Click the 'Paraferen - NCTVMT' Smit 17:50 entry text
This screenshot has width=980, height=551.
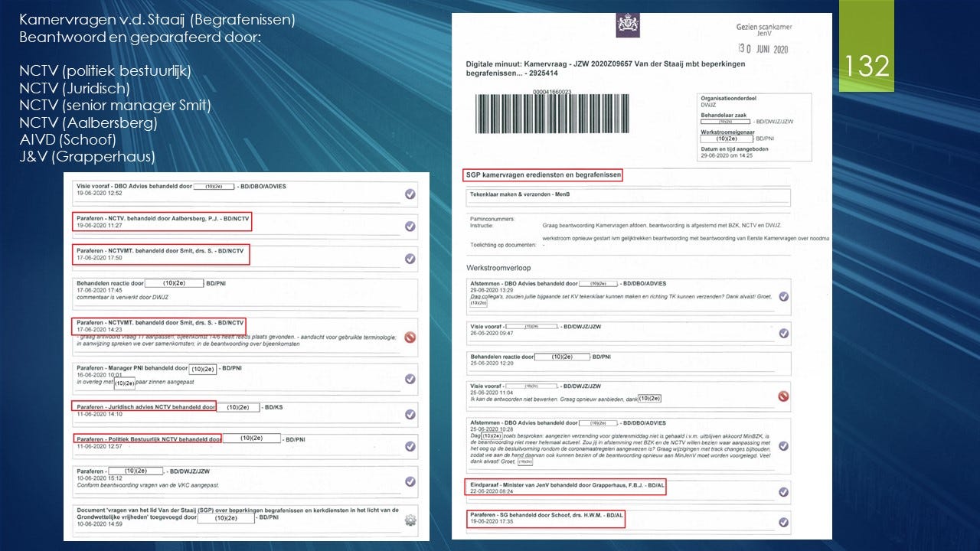(162, 249)
